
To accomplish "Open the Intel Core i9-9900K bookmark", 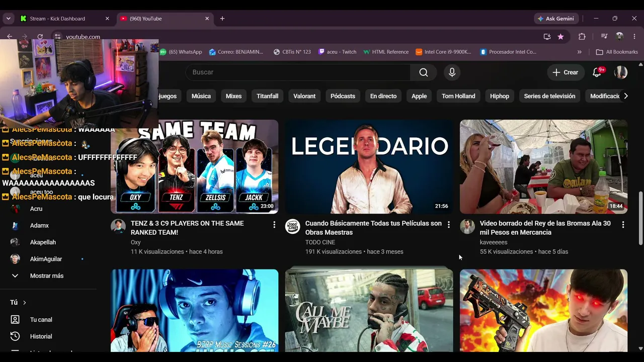I will 443,52.
